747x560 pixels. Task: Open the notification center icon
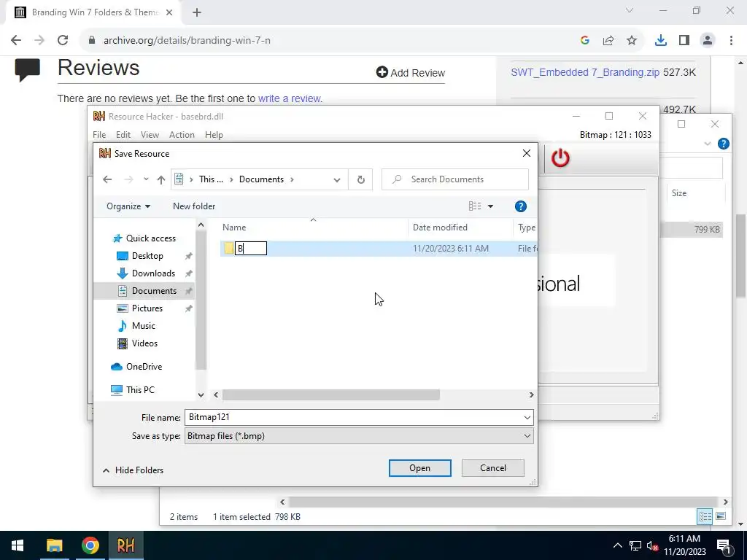724,545
